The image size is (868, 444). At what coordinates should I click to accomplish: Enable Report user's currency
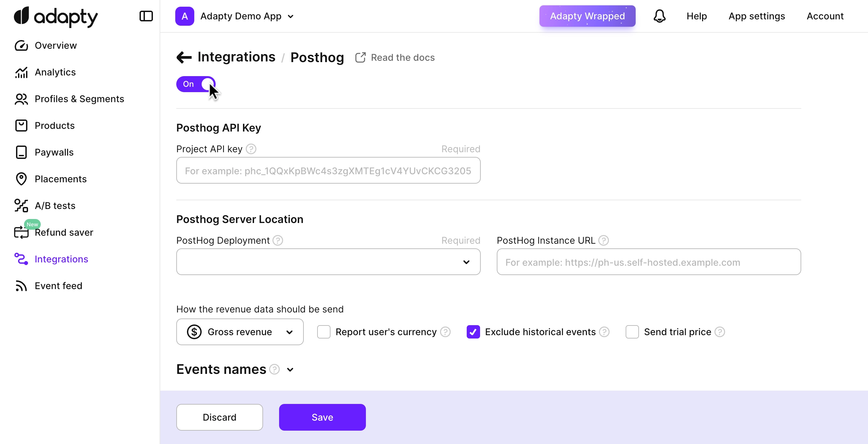(x=323, y=331)
